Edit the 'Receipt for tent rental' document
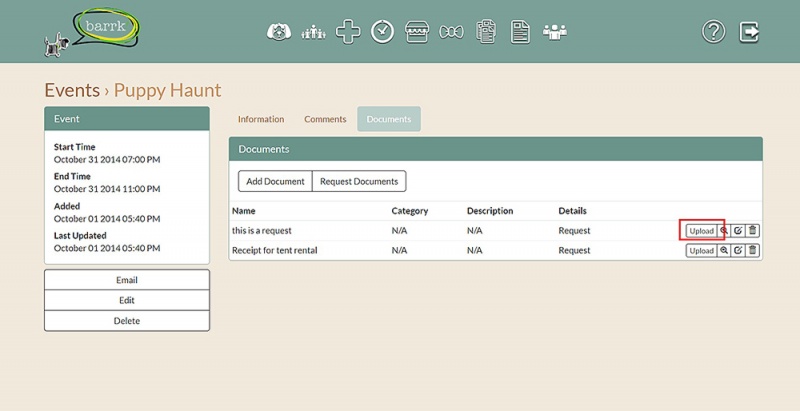 pos(738,250)
